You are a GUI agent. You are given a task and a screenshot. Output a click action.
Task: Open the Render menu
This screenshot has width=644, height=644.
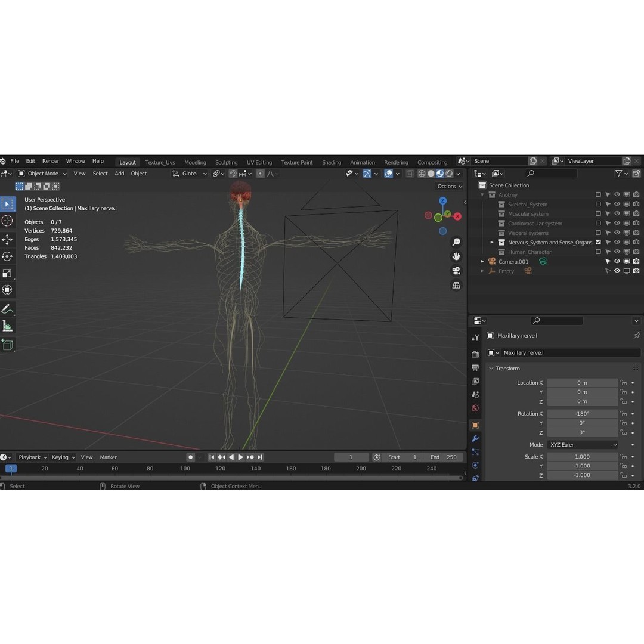pyautogui.click(x=51, y=160)
